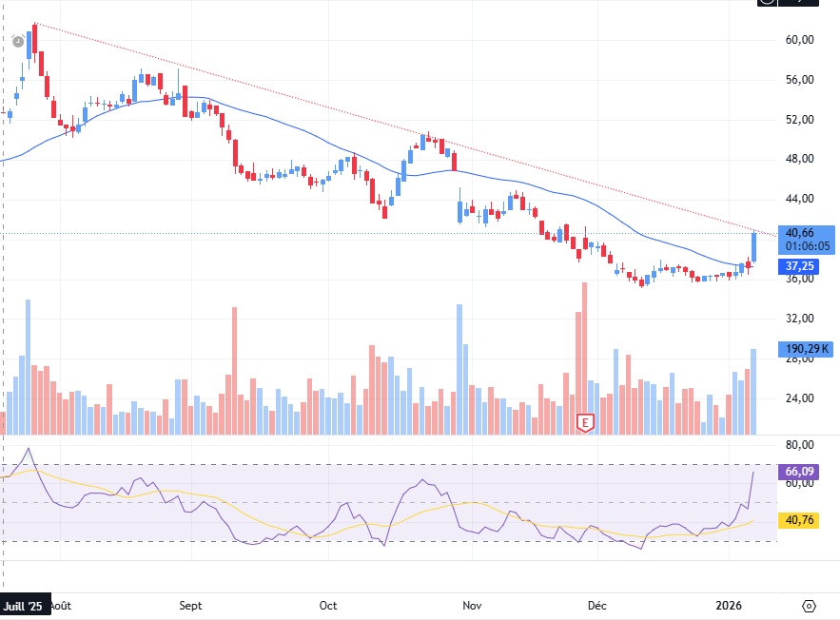
Task: Click the alarm clock alert icon
Action: coord(18,41)
